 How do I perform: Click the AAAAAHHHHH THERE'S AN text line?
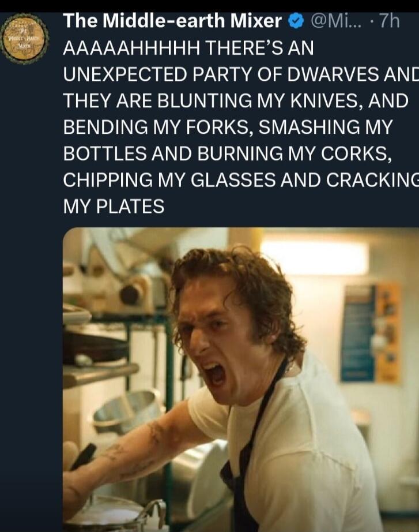188,48
